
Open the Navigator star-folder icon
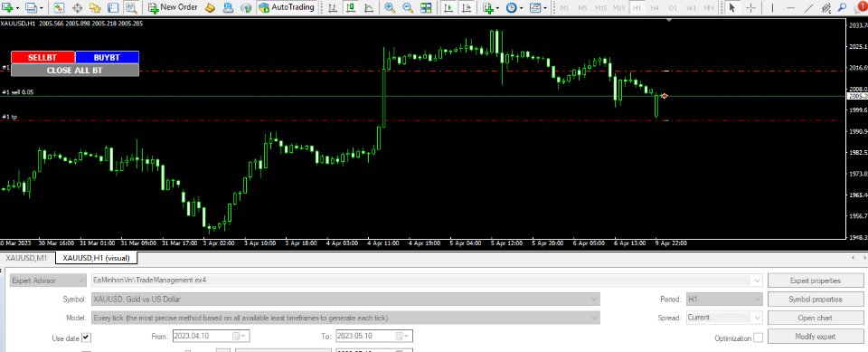[x=95, y=8]
